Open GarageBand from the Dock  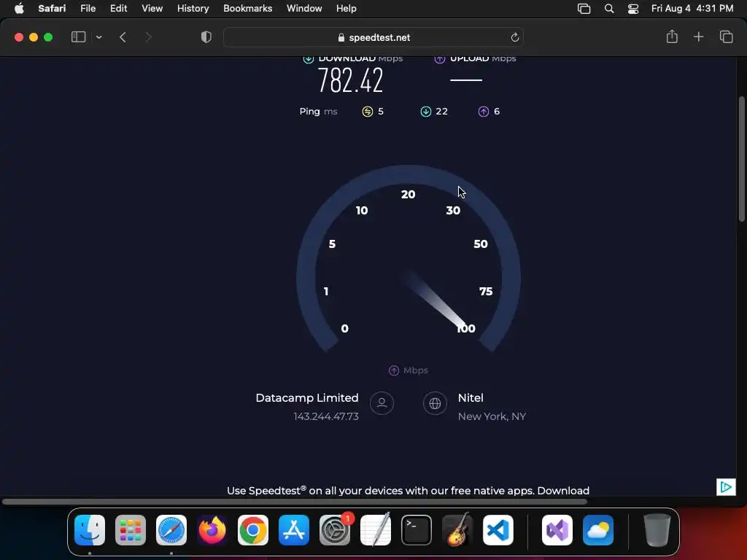[x=457, y=530]
